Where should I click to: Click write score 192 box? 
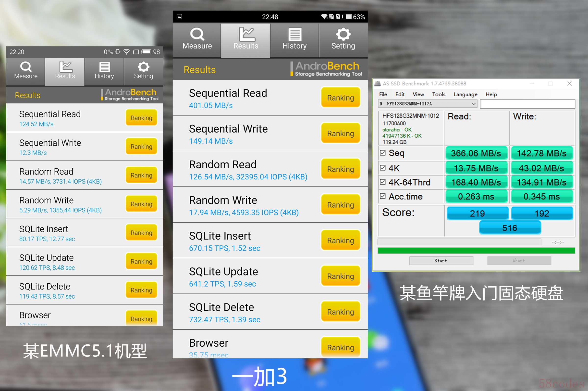[x=542, y=213]
